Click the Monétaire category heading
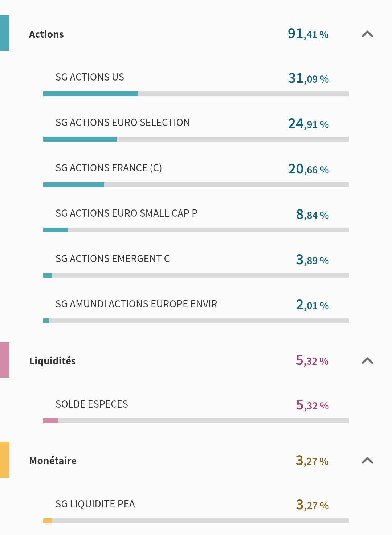Screen dimensions: 392x535 pos(53,461)
